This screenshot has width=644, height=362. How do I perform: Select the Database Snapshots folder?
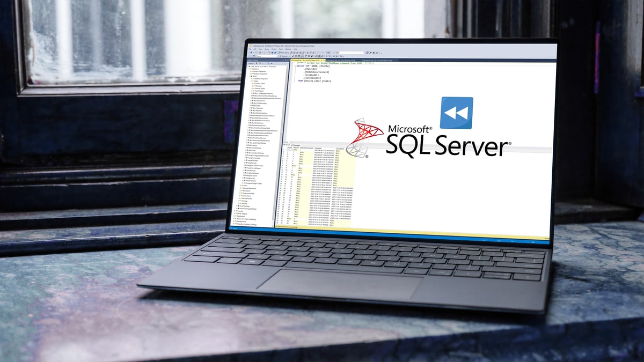tap(260, 74)
